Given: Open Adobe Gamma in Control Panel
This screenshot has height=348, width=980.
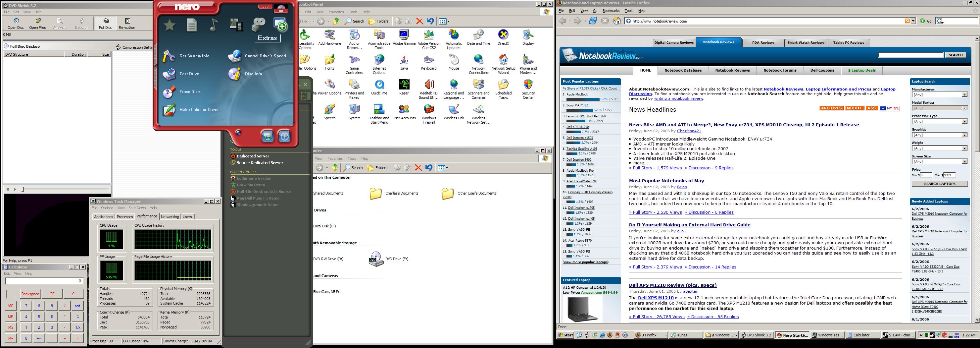Looking at the screenshot, I should click(404, 38).
